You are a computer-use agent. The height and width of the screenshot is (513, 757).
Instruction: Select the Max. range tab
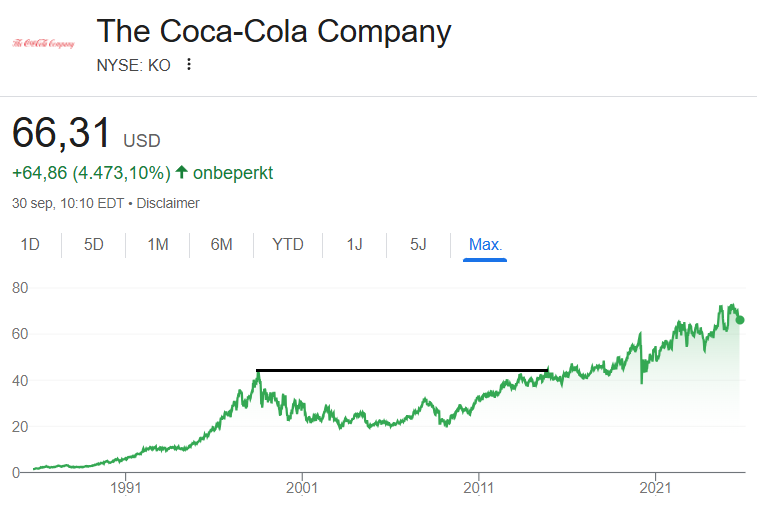486,245
